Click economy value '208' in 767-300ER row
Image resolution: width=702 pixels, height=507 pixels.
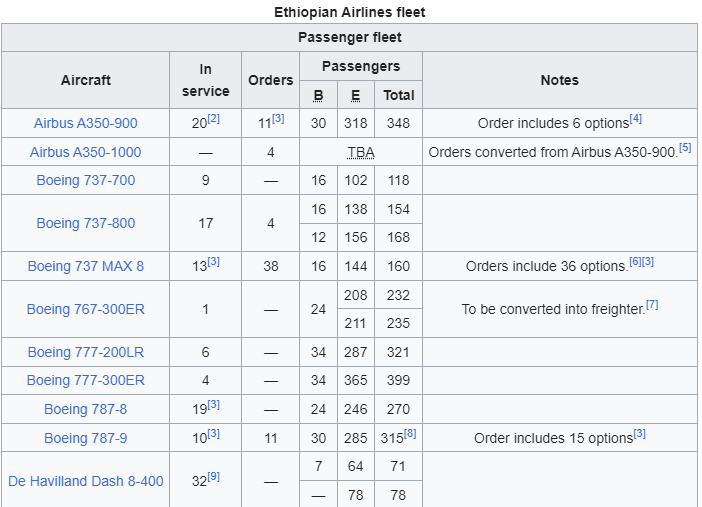tap(355, 295)
